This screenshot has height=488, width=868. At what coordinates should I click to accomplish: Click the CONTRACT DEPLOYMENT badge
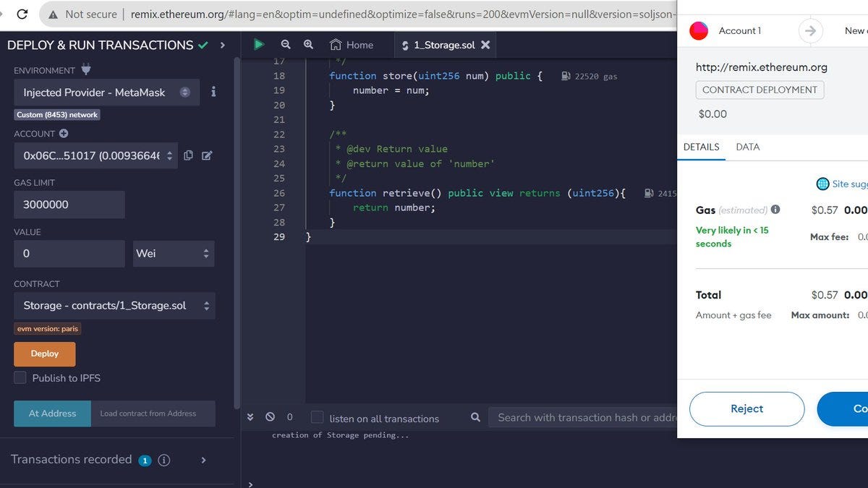pos(759,90)
